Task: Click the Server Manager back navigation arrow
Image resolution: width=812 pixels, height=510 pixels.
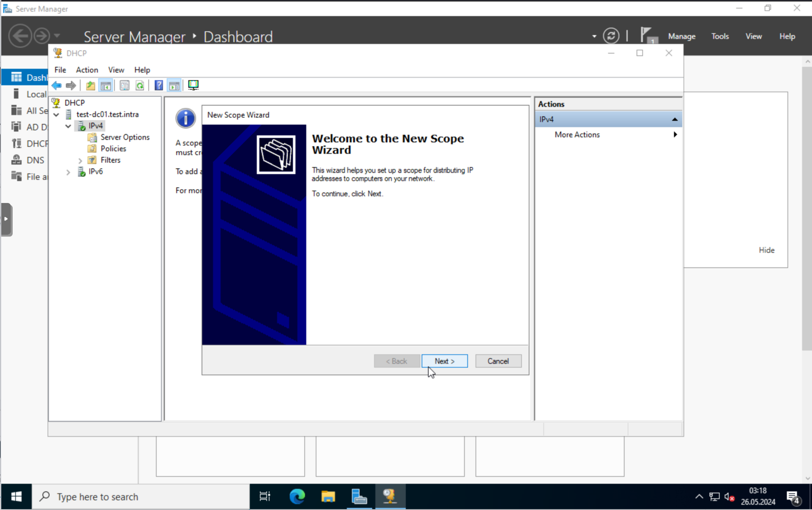Action: click(x=20, y=36)
